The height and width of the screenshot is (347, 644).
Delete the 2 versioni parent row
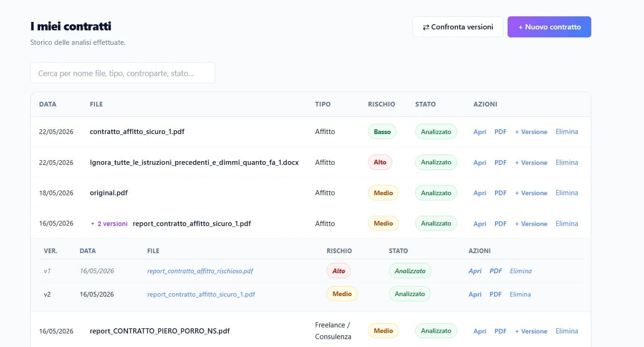click(567, 224)
